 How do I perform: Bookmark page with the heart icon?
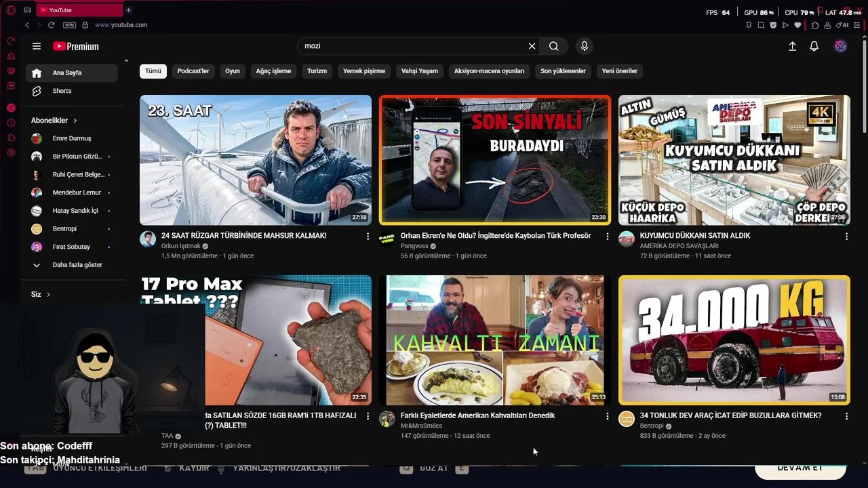point(797,25)
